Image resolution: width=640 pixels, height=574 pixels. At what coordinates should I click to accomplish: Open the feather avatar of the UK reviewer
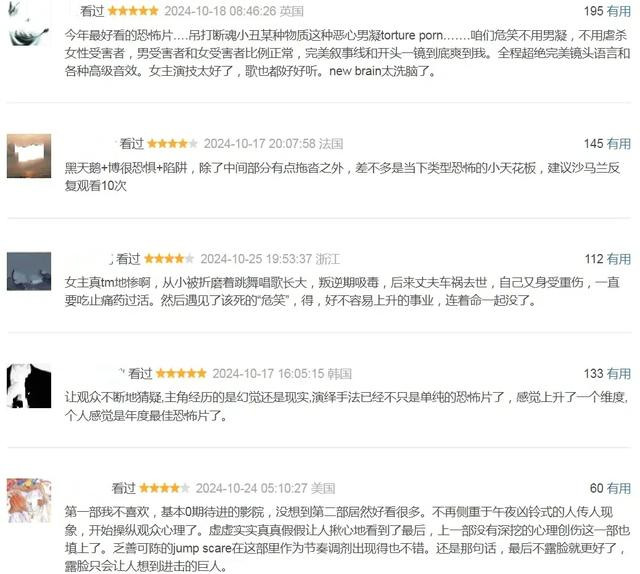pos(29,23)
